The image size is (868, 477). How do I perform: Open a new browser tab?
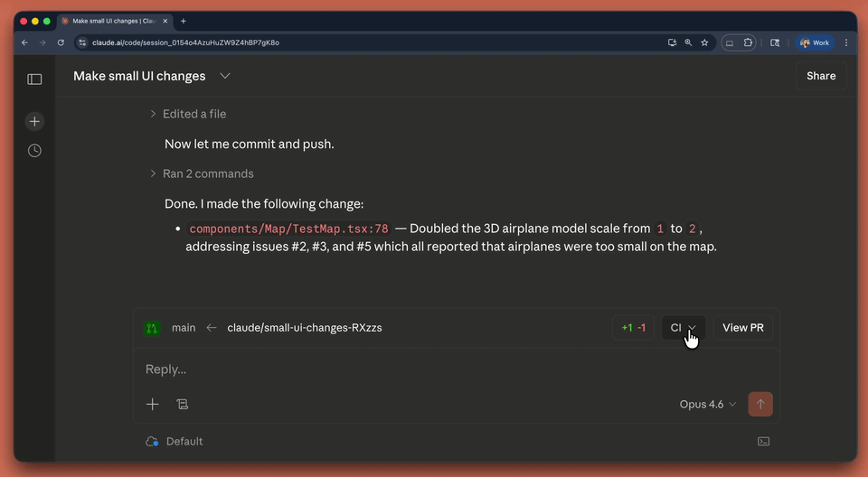point(184,21)
